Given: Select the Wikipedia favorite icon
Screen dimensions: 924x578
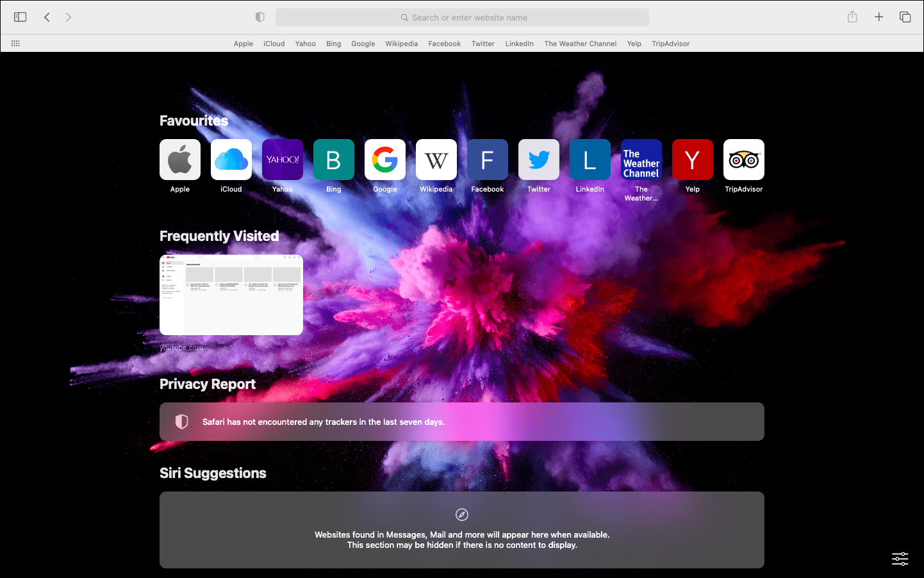Looking at the screenshot, I should click(436, 160).
